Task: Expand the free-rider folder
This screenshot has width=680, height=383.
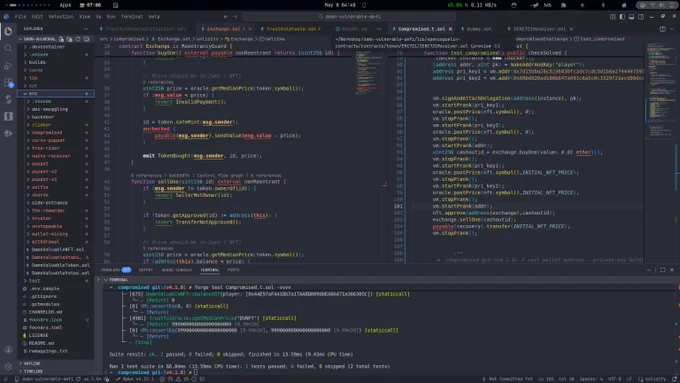Action: 56,148
